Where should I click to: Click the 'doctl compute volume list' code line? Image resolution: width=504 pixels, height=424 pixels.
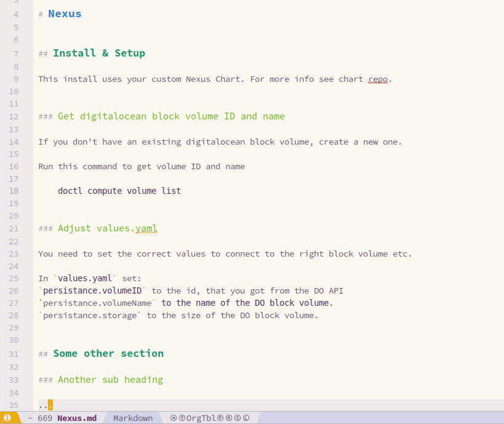coord(119,191)
